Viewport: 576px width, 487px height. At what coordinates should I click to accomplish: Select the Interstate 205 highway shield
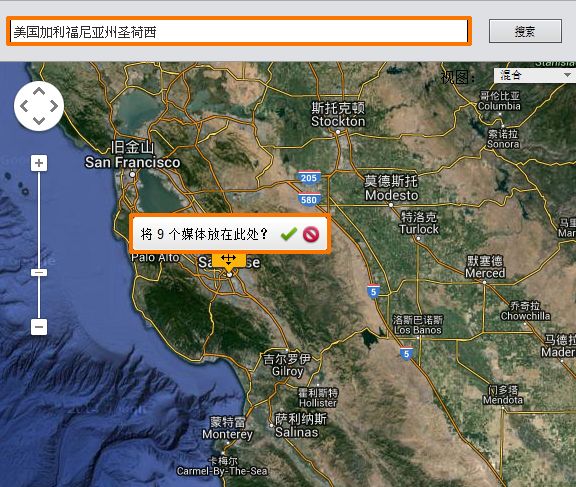coord(309,178)
